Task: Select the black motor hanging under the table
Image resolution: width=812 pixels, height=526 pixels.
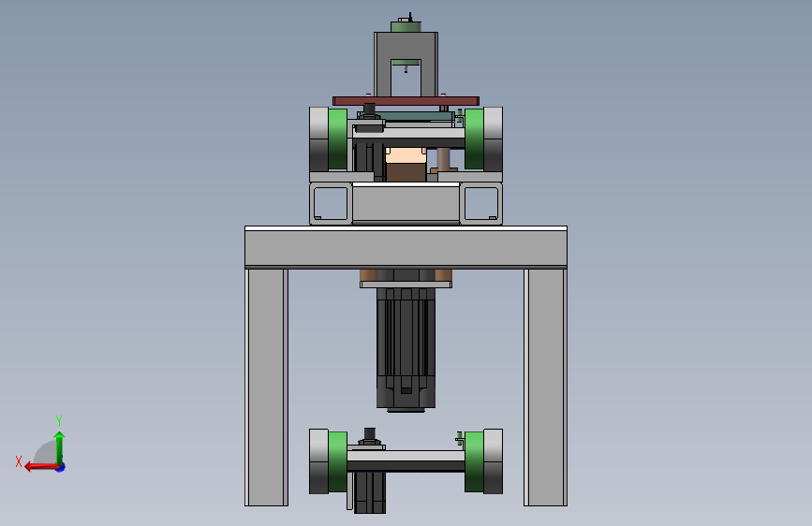Action: point(406,349)
